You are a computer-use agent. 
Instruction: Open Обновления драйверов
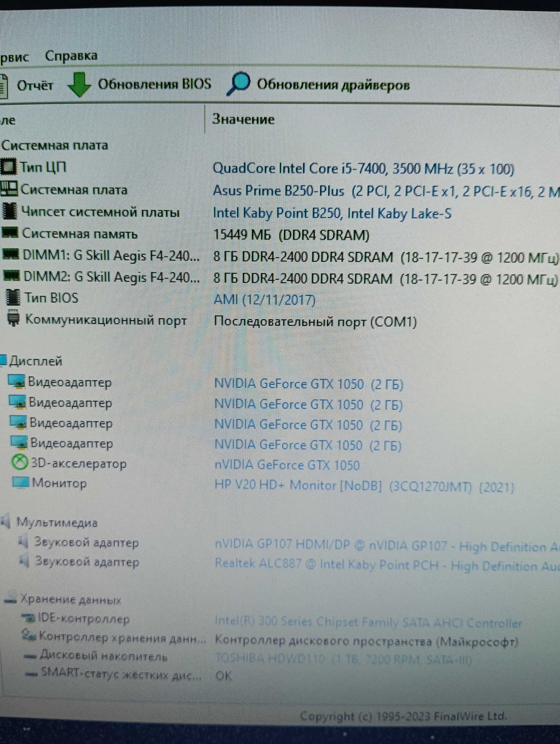tap(333, 84)
